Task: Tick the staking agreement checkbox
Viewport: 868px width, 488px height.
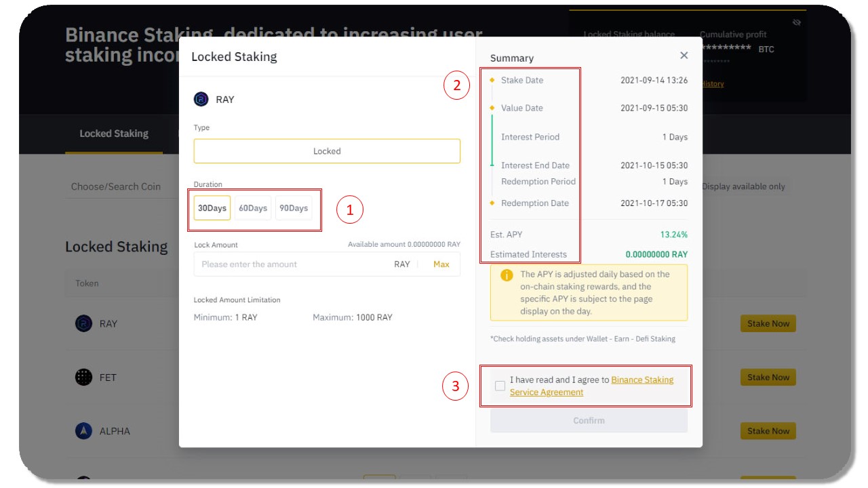Action: pyautogui.click(x=500, y=386)
